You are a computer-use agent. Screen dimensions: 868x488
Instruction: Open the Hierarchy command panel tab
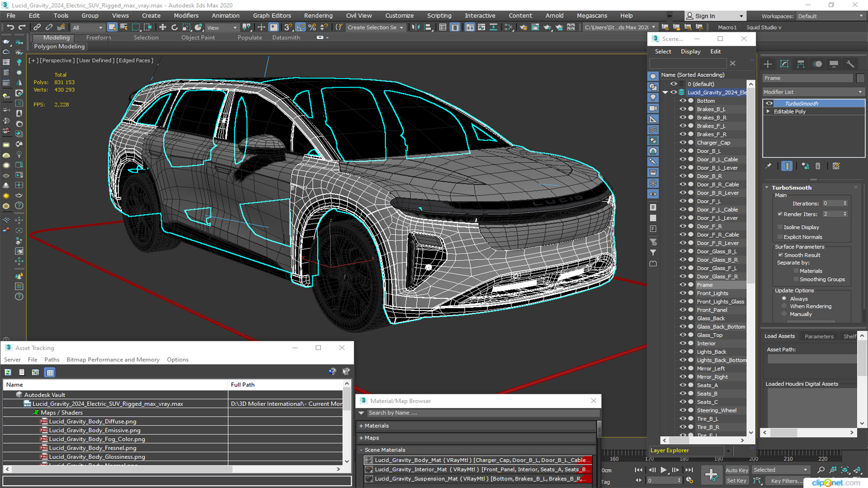click(801, 64)
